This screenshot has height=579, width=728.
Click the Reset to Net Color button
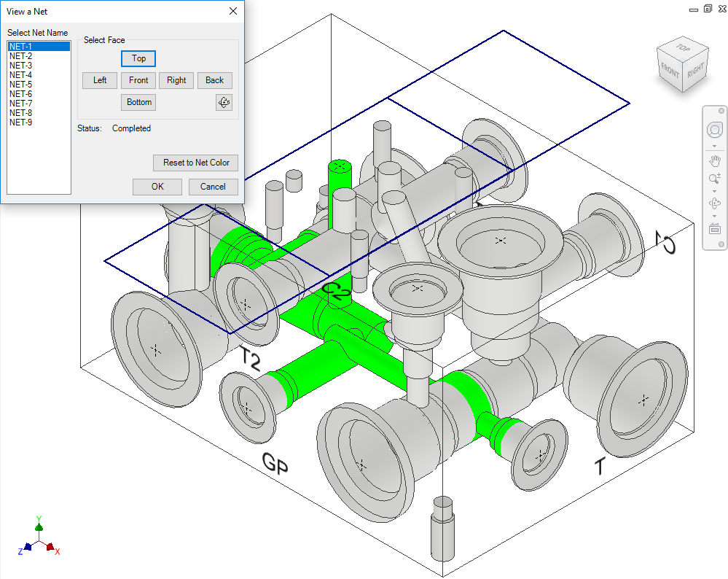point(195,163)
